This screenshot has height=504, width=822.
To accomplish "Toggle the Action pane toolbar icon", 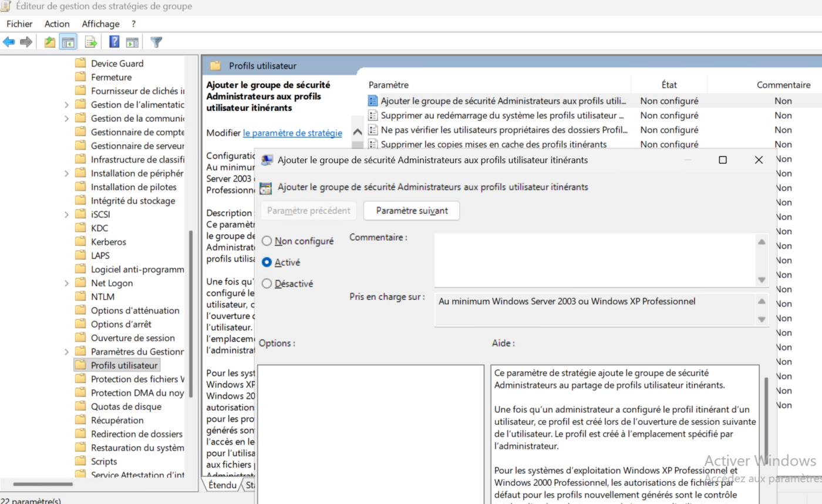I will pyautogui.click(x=132, y=42).
